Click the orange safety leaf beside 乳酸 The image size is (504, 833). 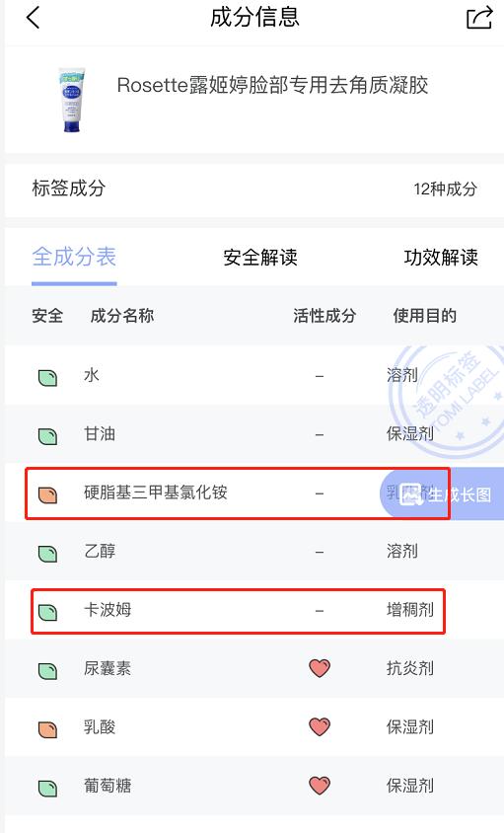tap(47, 728)
